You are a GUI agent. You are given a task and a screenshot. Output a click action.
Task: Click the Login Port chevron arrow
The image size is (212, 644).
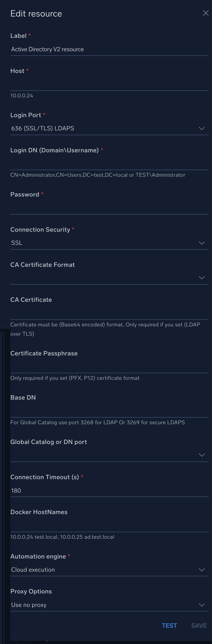click(x=202, y=129)
